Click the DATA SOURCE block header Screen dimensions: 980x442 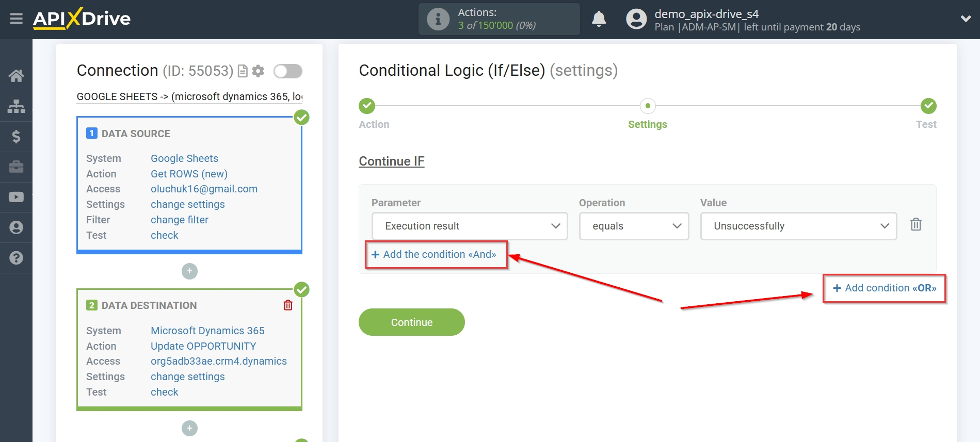pos(136,134)
